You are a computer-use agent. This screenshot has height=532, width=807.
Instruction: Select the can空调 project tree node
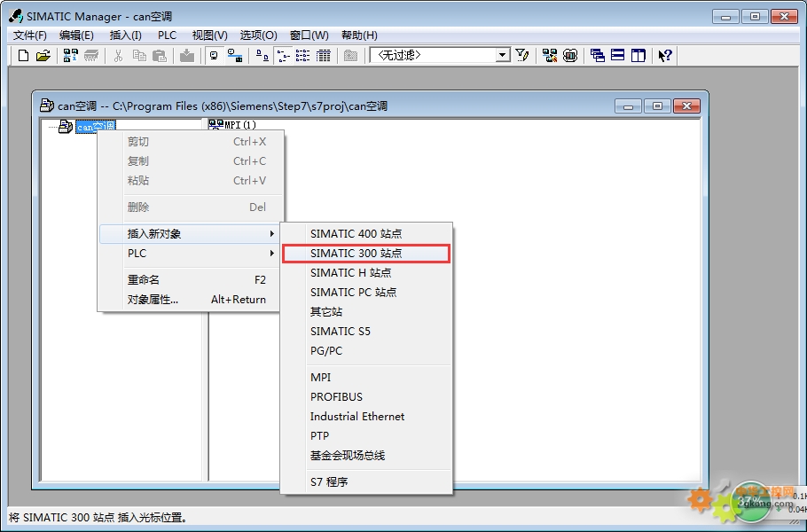95,126
